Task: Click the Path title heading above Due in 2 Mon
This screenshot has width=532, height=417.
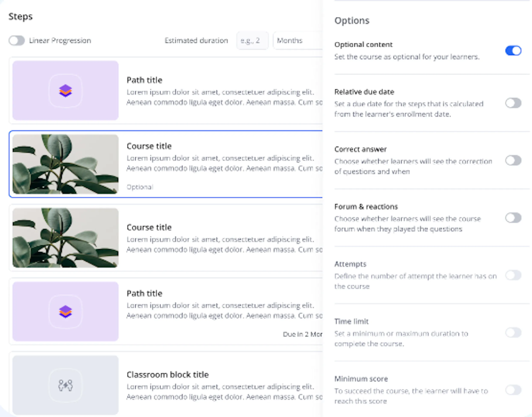Action: (x=144, y=293)
